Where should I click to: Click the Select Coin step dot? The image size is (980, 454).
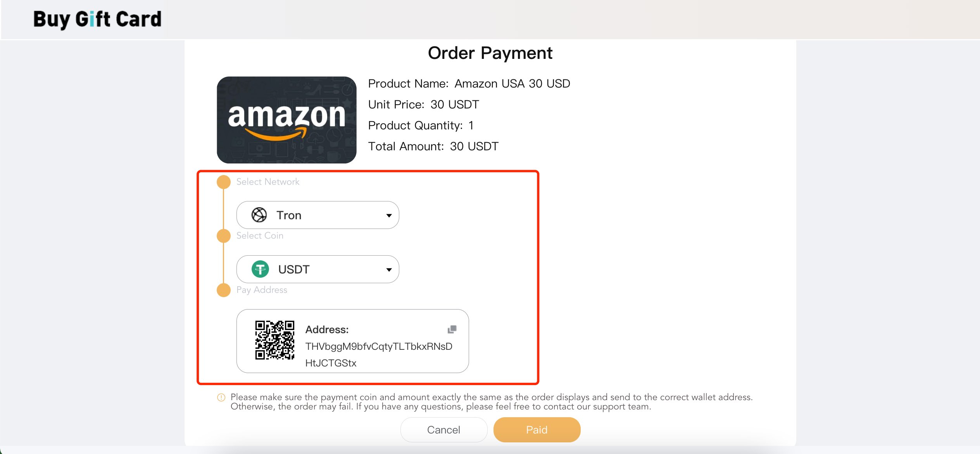tap(224, 236)
